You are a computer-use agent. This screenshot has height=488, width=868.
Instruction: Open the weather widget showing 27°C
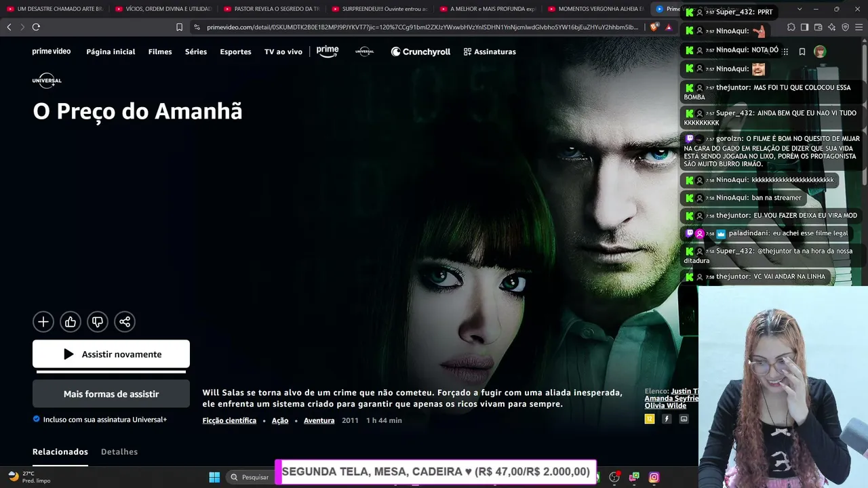click(28, 477)
